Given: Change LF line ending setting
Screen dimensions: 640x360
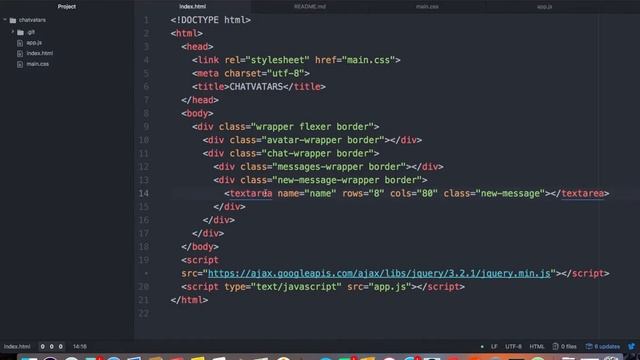Looking at the screenshot, I should (494, 347).
